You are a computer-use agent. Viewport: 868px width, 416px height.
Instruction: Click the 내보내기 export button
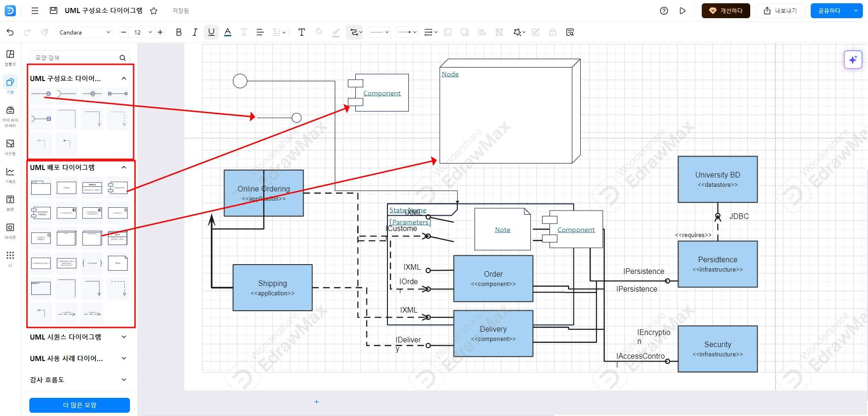pyautogui.click(x=780, y=11)
